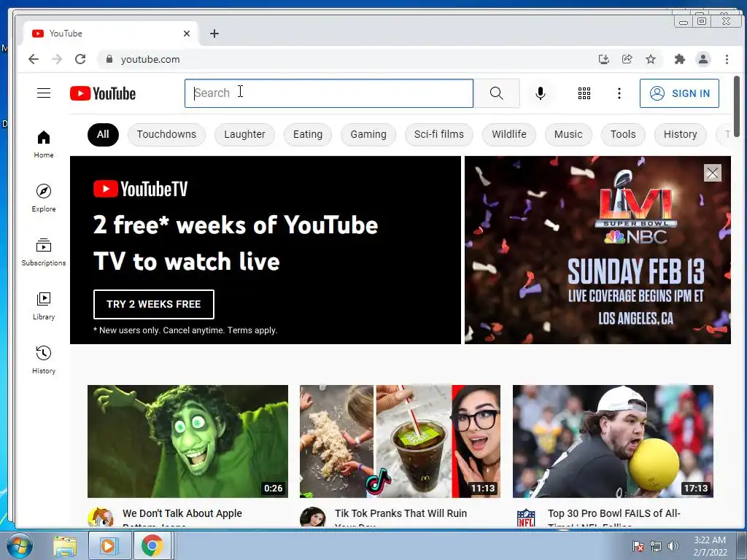
Task: Open the NFL channel avatar
Action: coord(526,517)
